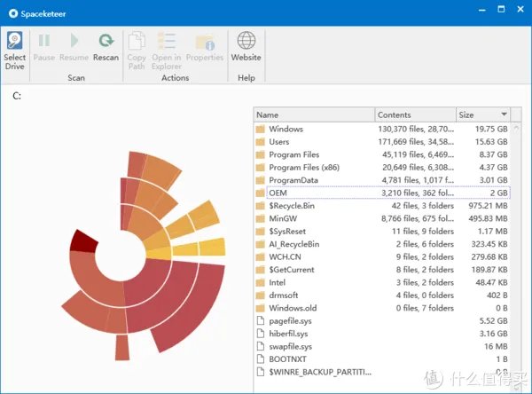Open the Properties toolbar icon
The width and height of the screenshot is (532, 394).
pos(205,42)
